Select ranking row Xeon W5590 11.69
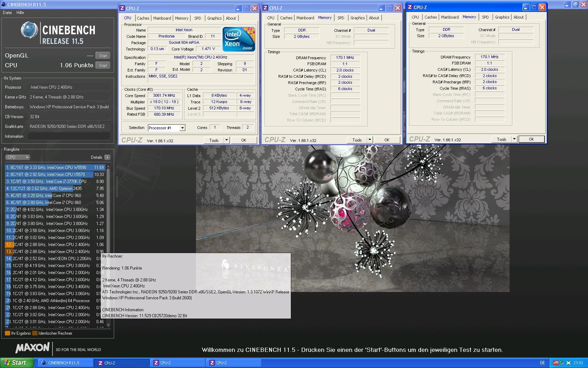The width and height of the screenshot is (588, 368). click(x=55, y=168)
